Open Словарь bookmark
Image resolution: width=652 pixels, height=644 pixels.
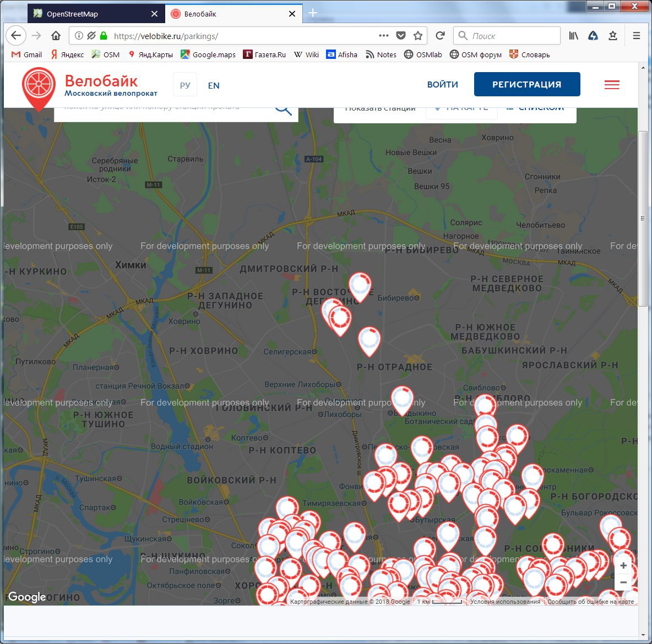coord(530,54)
